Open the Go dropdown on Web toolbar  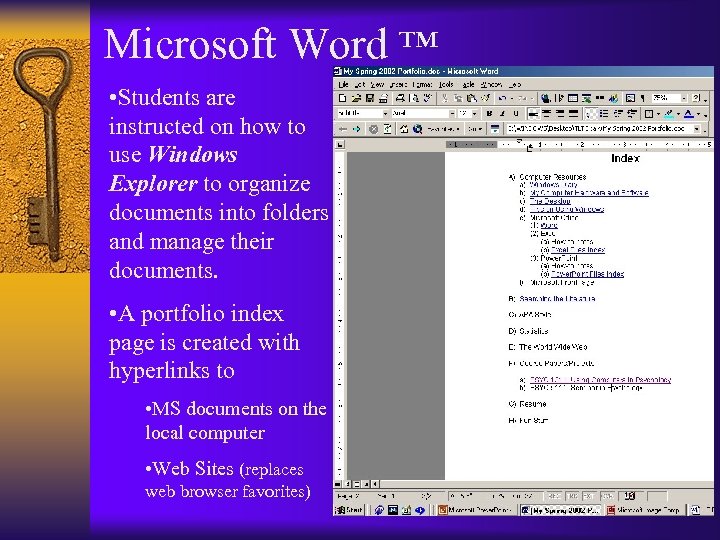point(475,129)
